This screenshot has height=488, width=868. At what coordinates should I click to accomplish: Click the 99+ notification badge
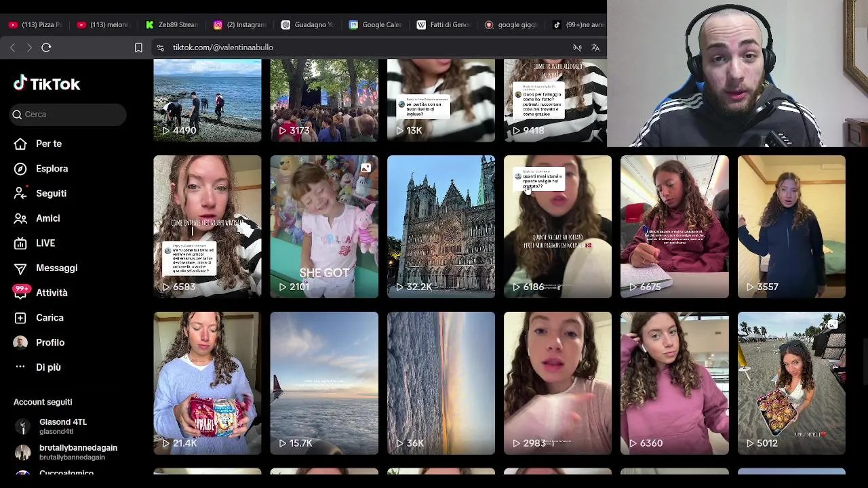[22, 289]
